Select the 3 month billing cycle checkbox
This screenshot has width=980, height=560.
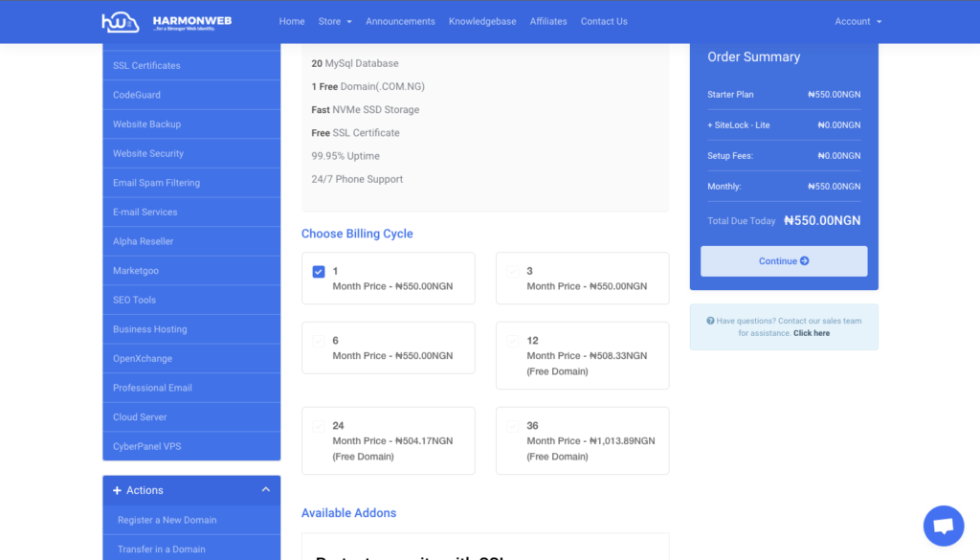[513, 271]
